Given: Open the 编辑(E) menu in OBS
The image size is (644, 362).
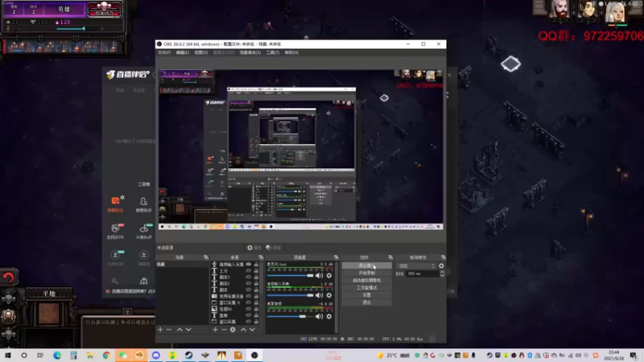Looking at the screenshot, I should point(183,52).
